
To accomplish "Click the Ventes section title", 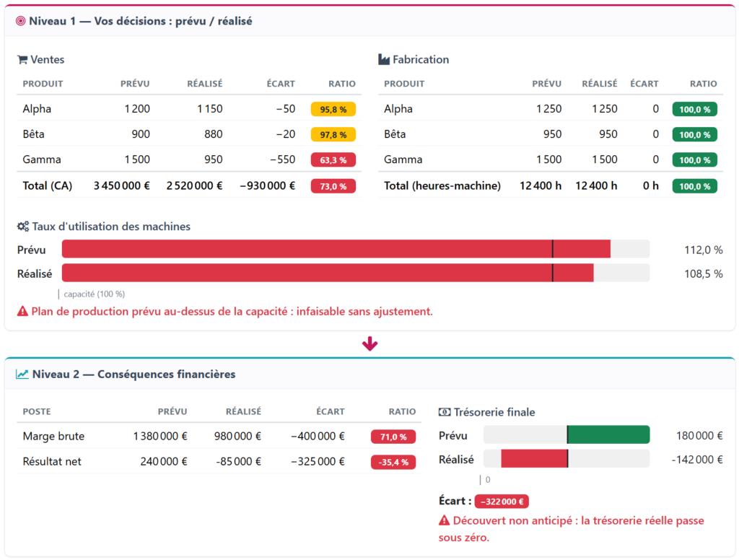I will 47,60.
